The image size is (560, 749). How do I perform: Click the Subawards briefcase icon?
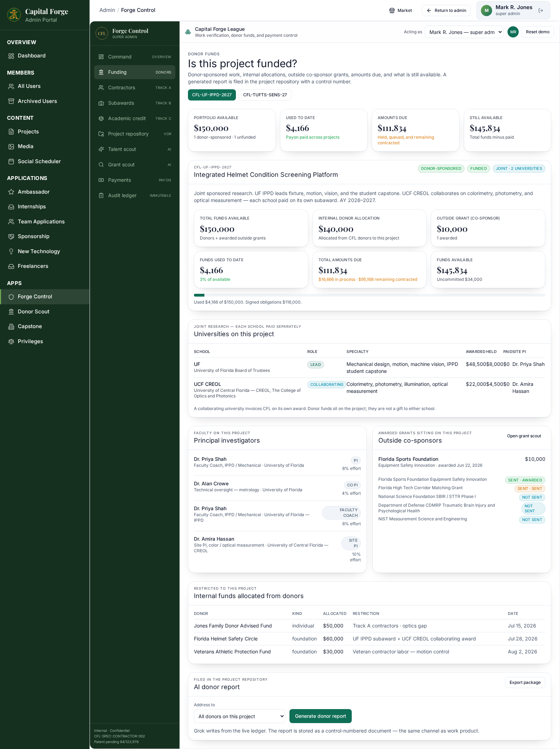(101, 103)
